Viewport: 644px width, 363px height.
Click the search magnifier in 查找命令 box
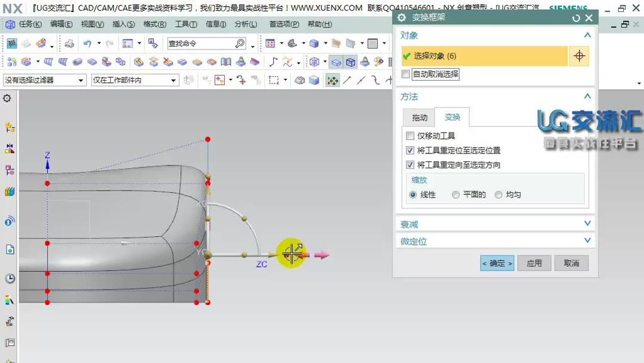pyautogui.click(x=240, y=43)
